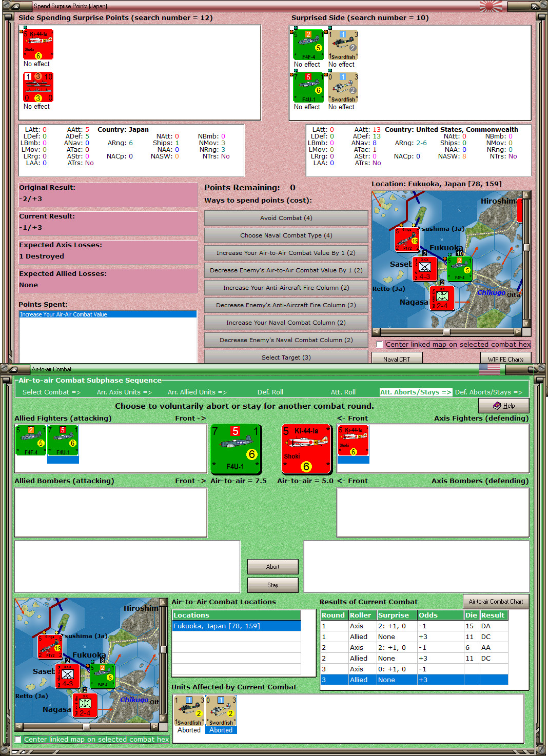The width and height of the screenshot is (548, 756).
Task: Click the Abort button
Action: click(273, 567)
